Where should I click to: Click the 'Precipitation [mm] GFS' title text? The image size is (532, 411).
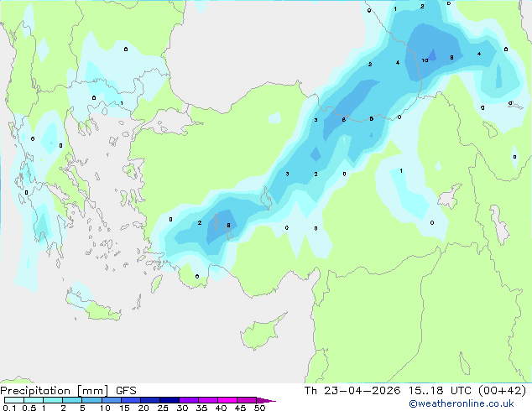point(68,391)
